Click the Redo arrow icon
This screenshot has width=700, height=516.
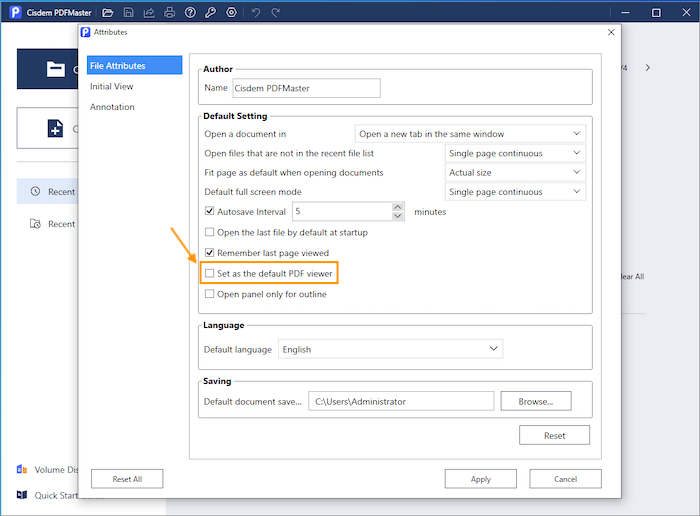[x=276, y=12]
